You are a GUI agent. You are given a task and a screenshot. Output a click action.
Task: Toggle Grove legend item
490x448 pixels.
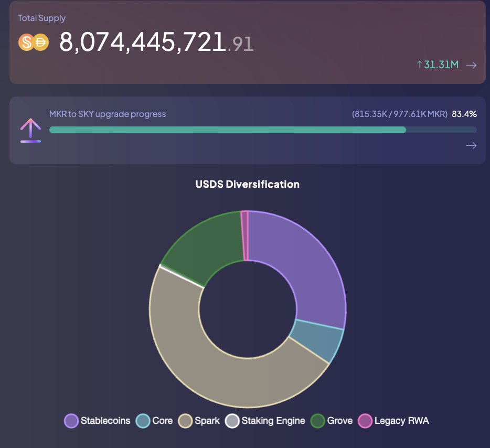click(332, 421)
